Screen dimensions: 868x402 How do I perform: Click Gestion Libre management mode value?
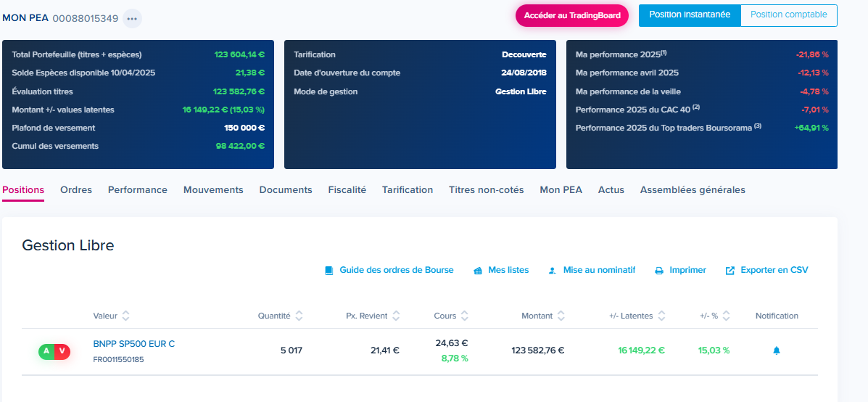point(521,91)
